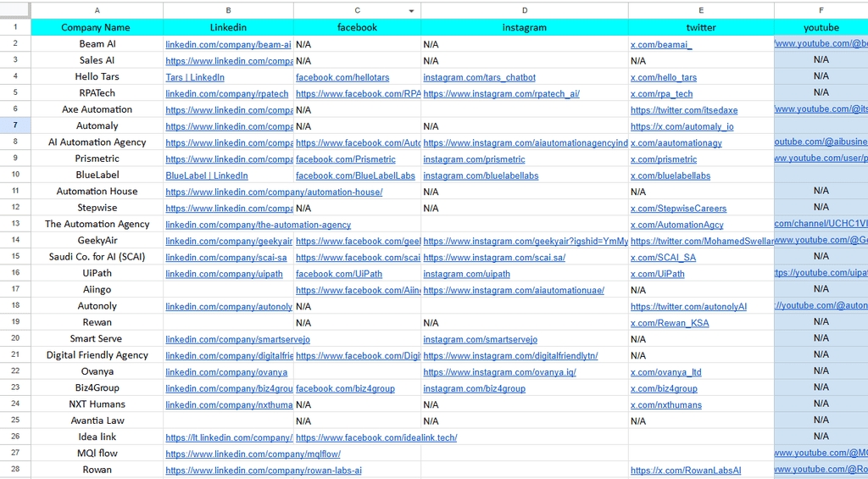Open instagram.com/prismetric link

[x=474, y=159]
